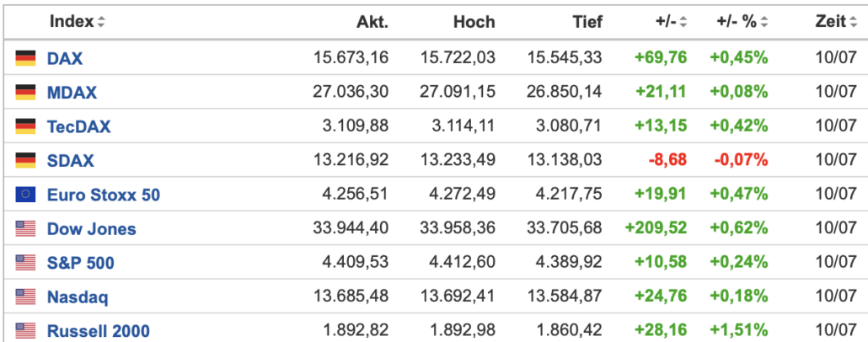Click the German flag icon beside DAX
Viewport: 868px width, 342px height.
coord(25,57)
